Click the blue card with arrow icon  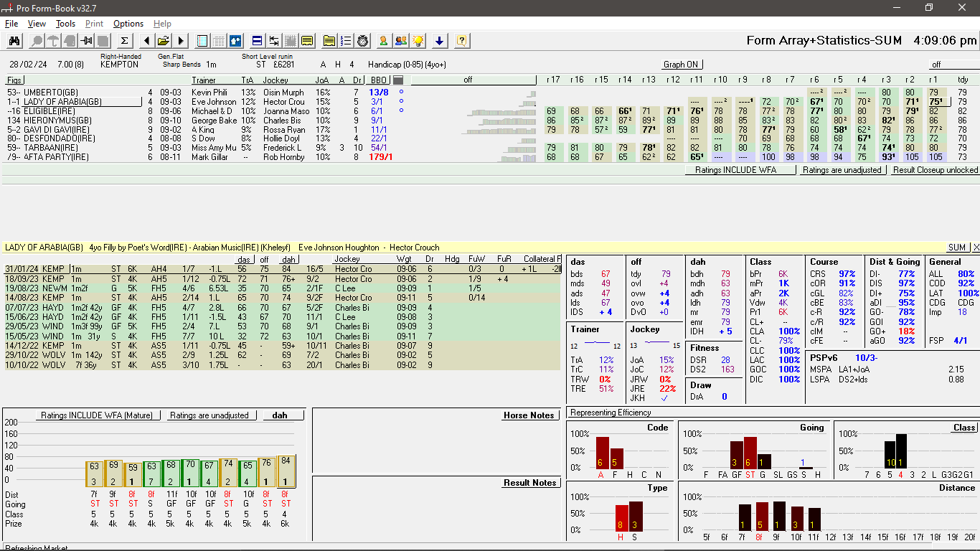click(x=235, y=41)
